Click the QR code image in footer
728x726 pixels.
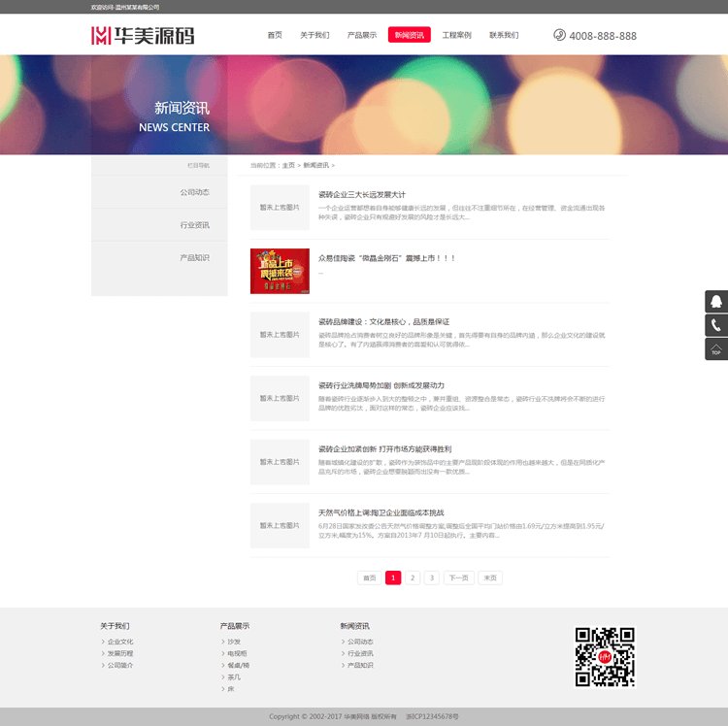coord(605,657)
